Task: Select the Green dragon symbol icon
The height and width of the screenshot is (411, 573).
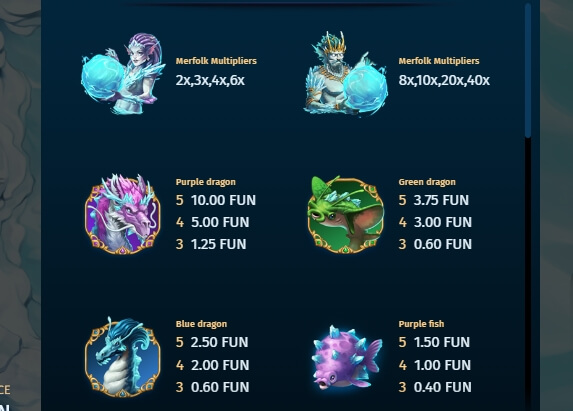Action: point(346,215)
